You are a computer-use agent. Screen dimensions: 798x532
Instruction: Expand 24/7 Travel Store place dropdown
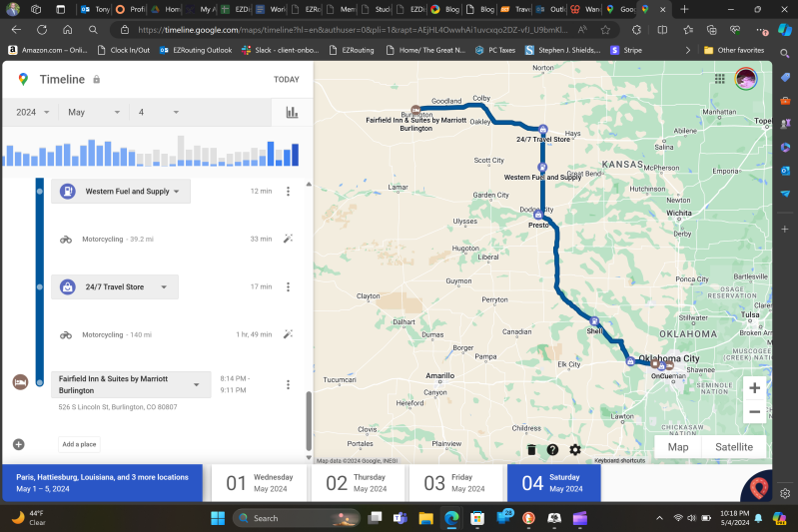tap(164, 287)
